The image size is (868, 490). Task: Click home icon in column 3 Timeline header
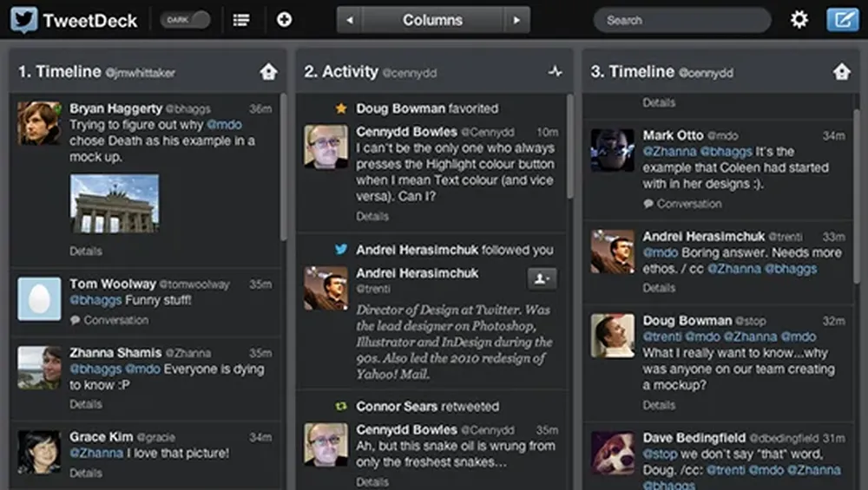(x=841, y=73)
